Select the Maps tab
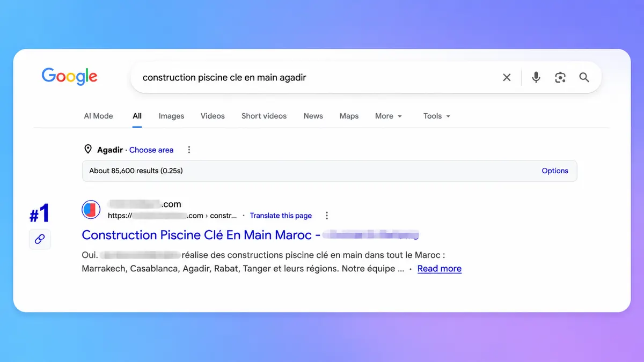Screen dimensions: 644x362 point(349,116)
